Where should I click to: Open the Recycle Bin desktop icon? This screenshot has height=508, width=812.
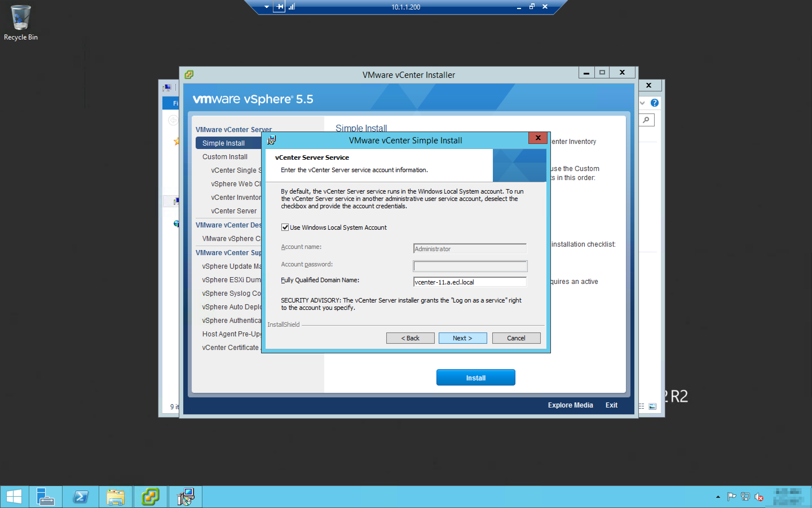tap(21, 23)
